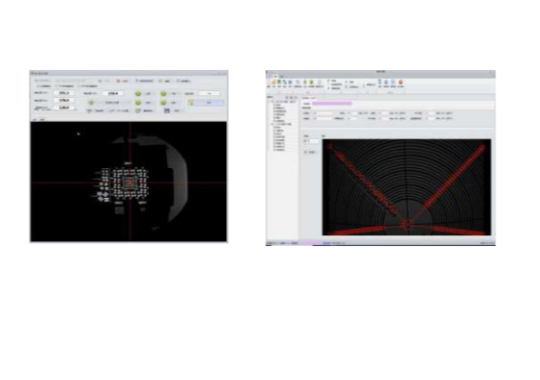Image resolution: width=540 pixels, height=380 pixels.
Task: Click the first yellow folder icon in the ribbon
Action: (x=274, y=82)
